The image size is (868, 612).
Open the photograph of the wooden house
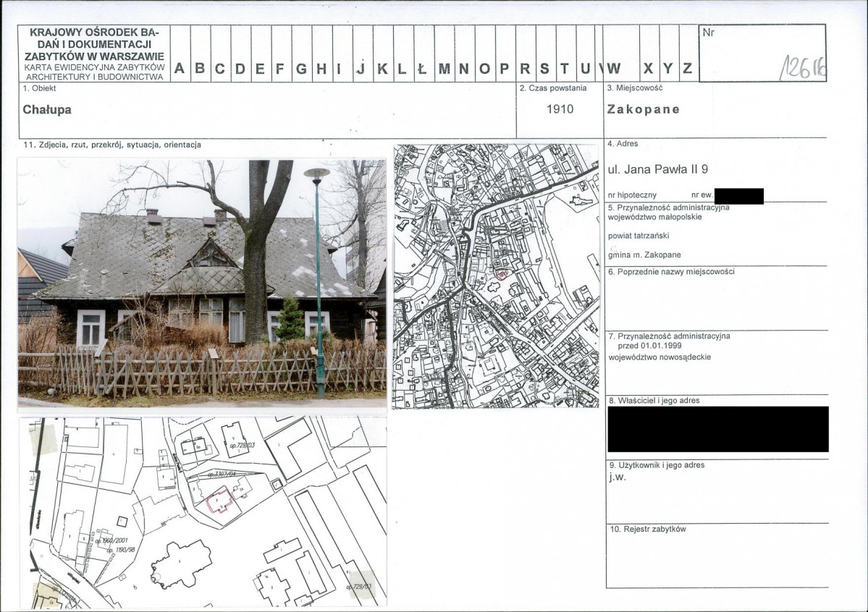click(202, 284)
